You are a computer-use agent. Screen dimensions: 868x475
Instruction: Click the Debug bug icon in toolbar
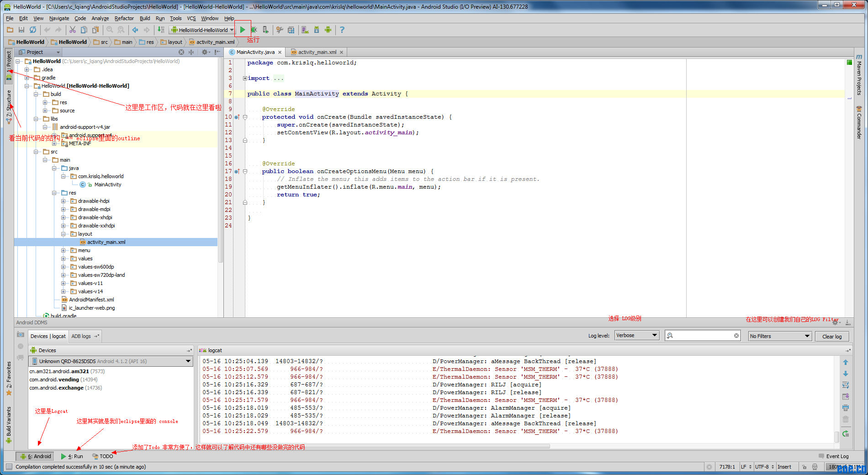pyautogui.click(x=254, y=30)
